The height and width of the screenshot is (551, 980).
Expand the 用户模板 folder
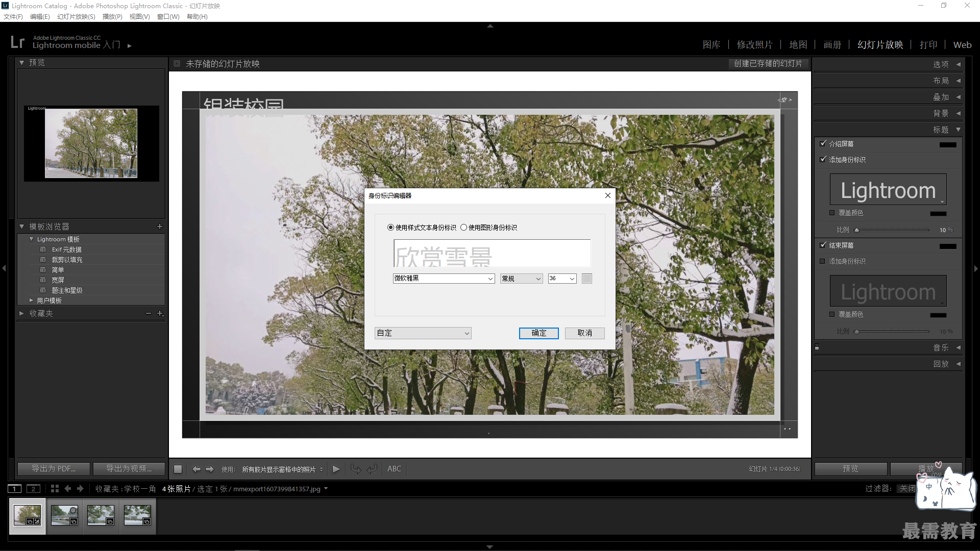click(32, 300)
